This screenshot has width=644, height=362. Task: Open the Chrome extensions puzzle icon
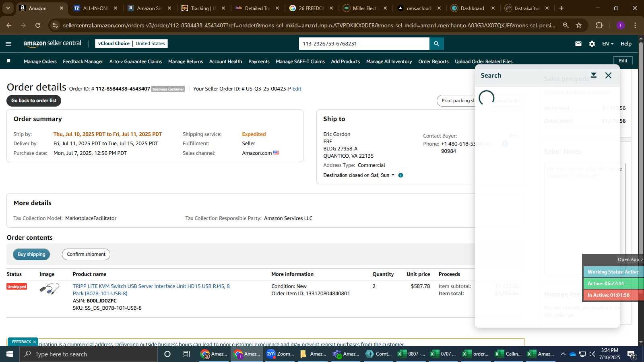[599, 25]
